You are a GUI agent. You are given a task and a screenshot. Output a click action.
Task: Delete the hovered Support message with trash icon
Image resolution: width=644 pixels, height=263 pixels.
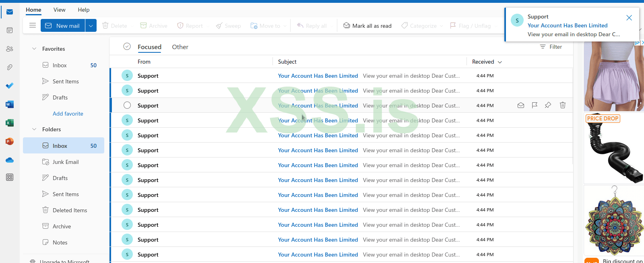click(563, 106)
